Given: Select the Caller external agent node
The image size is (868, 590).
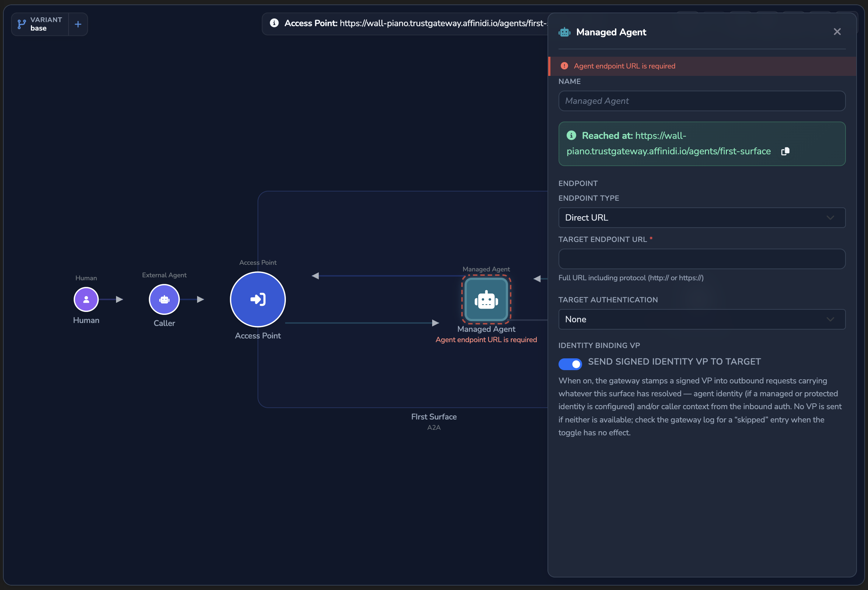Looking at the screenshot, I should tap(164, 299).
